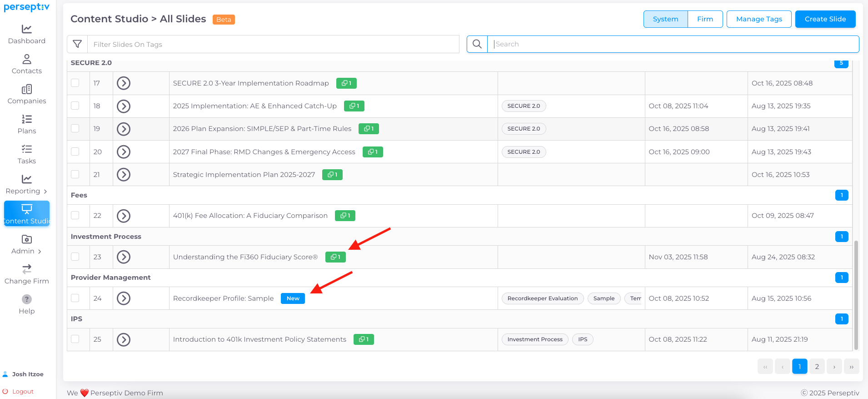Check the box for slide 17
This screenshot has width=868, height=399.
point(75,83)
